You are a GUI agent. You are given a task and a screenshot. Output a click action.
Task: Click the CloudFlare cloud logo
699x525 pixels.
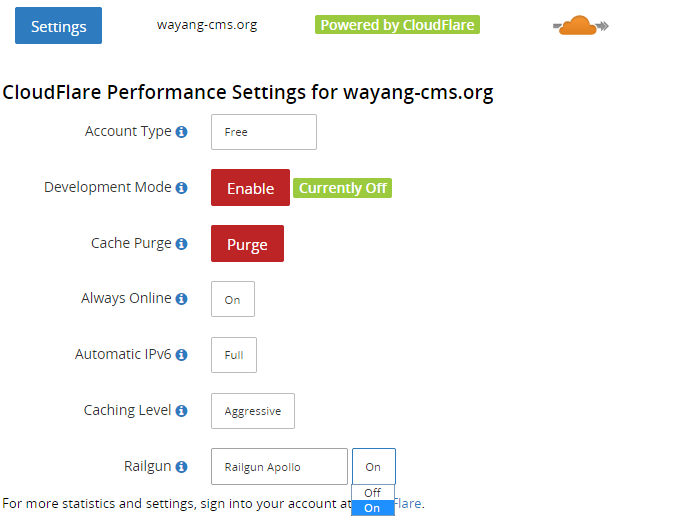pyautogui.click(x=580, y=26)
